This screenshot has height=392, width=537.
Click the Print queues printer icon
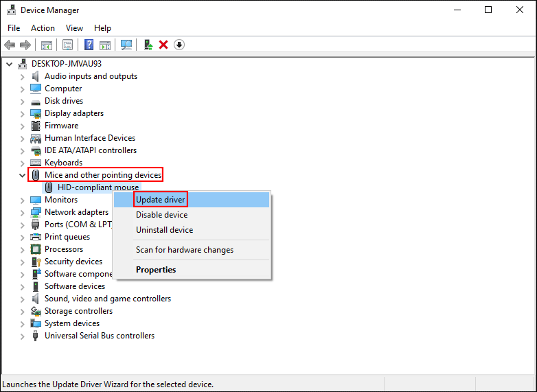coord(35,237)
